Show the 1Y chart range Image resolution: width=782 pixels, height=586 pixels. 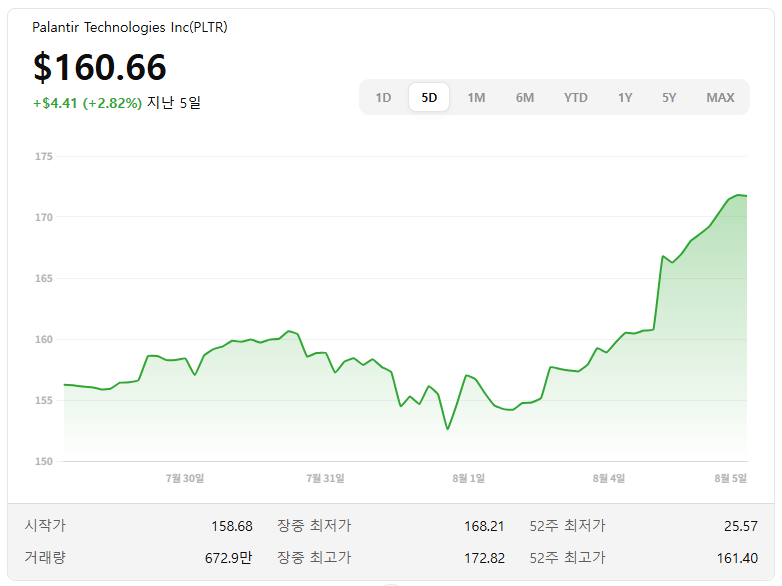[625, 97]
